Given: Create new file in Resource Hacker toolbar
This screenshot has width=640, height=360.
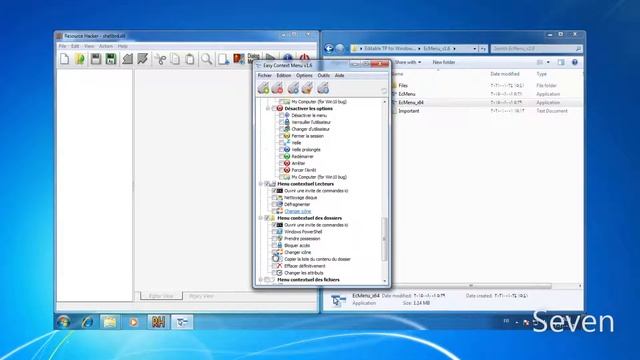Looking at the screenshot, I should coord(64,59).
